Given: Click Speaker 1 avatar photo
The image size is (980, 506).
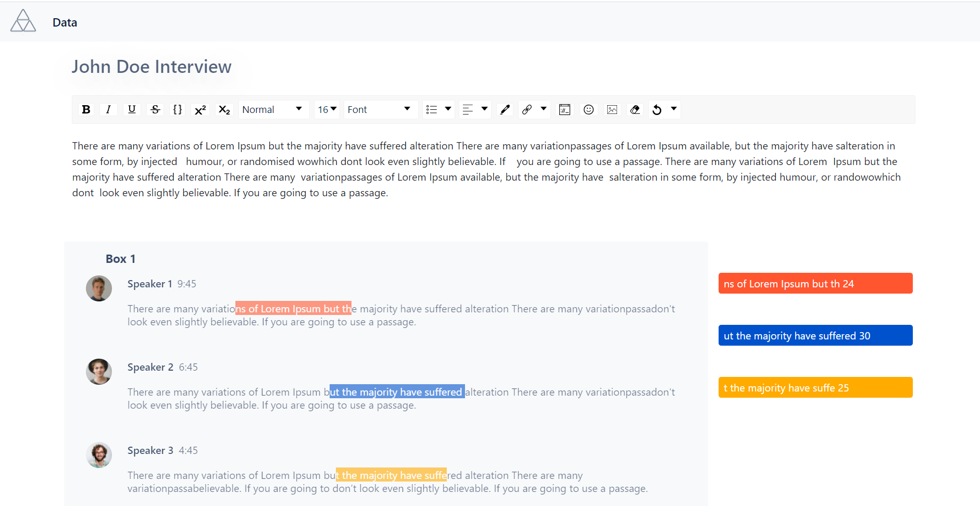Looking at the screenshot, I should click(99, 288).
